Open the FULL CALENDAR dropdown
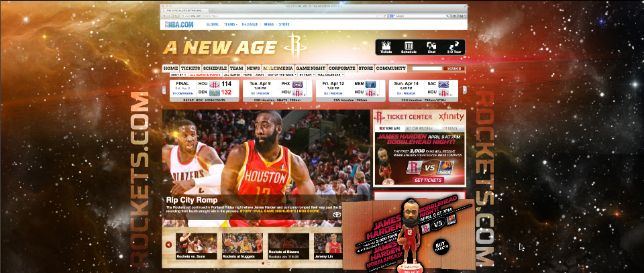 pos(330,74)
